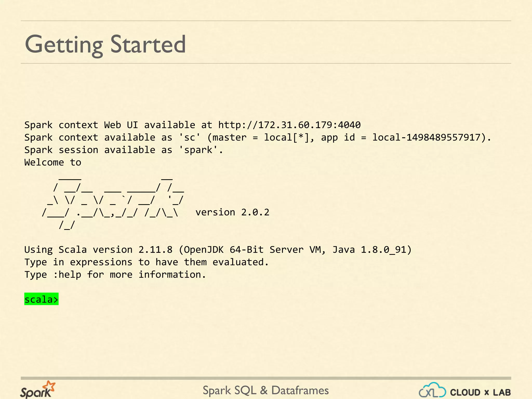Click the 'sc' context name
Viewport: 532px width, 399px height.
pyautogui.click(x=190, y=138)
